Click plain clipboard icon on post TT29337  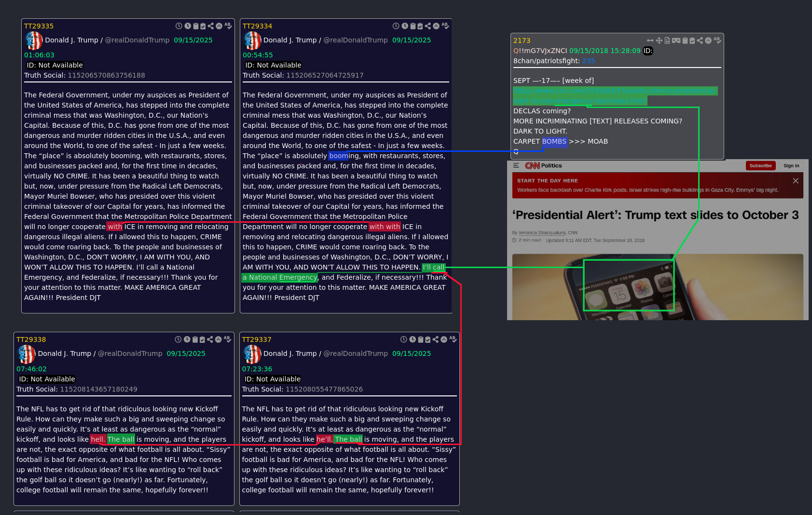pos(420,339)
